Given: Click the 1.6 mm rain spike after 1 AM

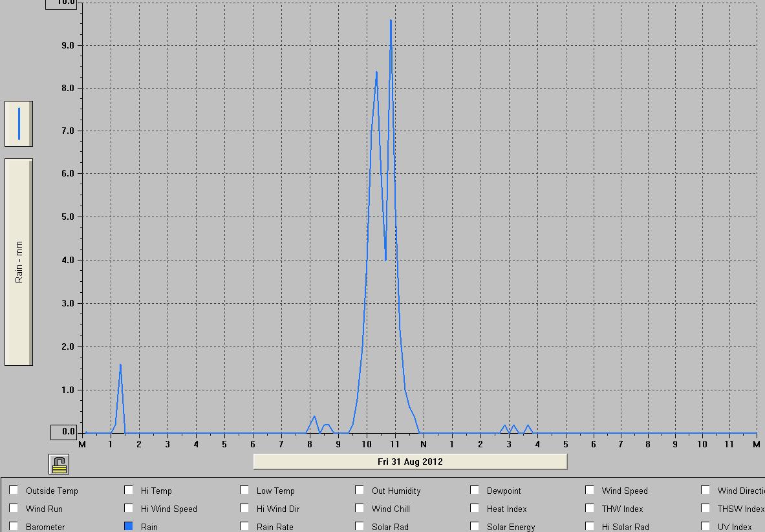Looking at the screenshot, I should pos(120,365).
